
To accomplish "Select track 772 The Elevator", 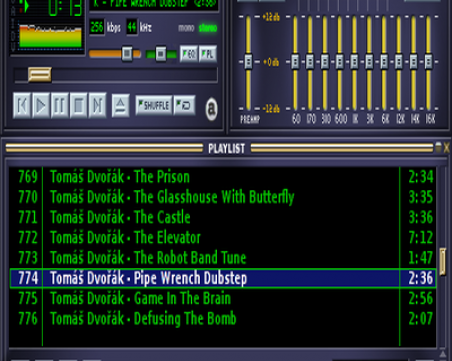I will coord(223,238).
